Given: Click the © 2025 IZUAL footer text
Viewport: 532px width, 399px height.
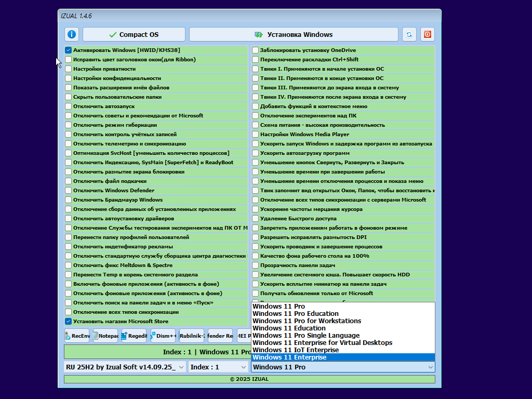Looking at the screenshot, I should pos(249,379).
